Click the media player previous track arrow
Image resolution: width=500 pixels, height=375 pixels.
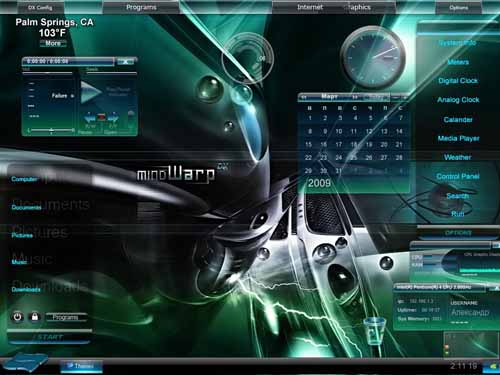tap(89, 117)
